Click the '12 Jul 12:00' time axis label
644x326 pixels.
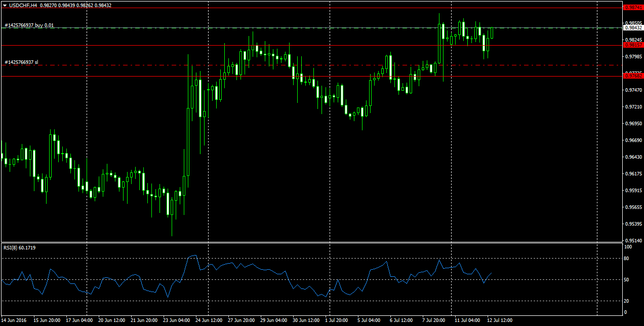[501, 320]
